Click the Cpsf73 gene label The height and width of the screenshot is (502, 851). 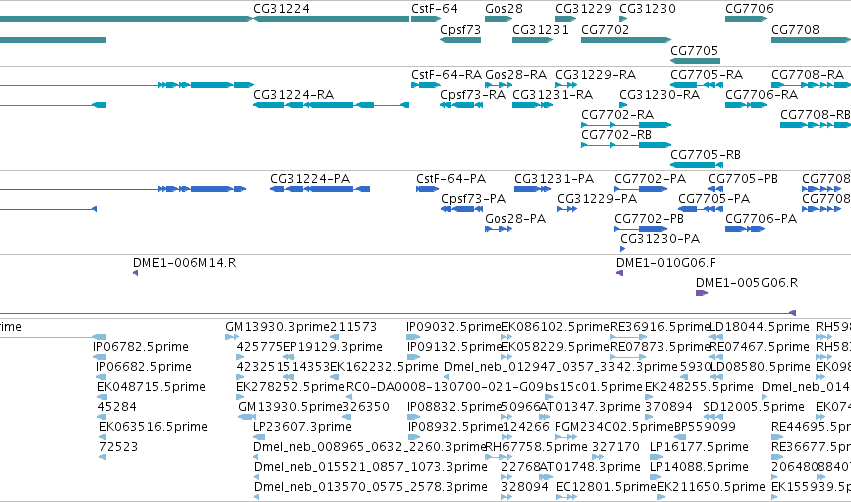point(460,30)
